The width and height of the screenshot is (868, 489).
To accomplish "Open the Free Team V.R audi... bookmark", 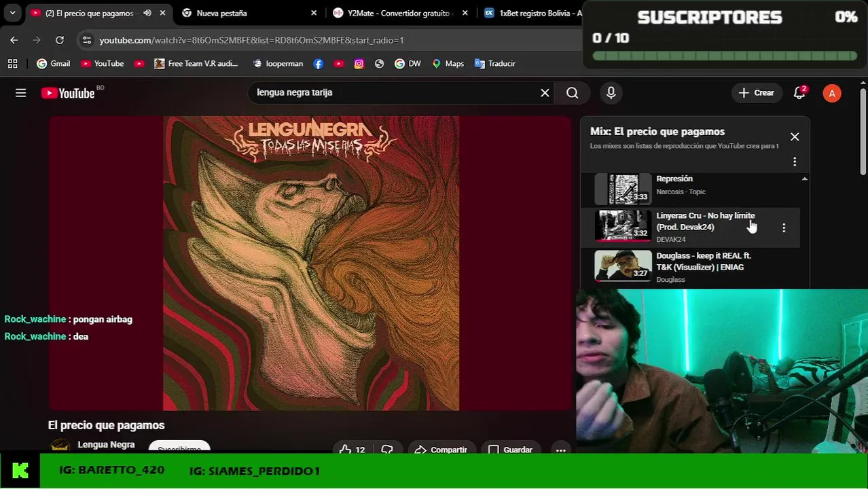I will point(196,63).
